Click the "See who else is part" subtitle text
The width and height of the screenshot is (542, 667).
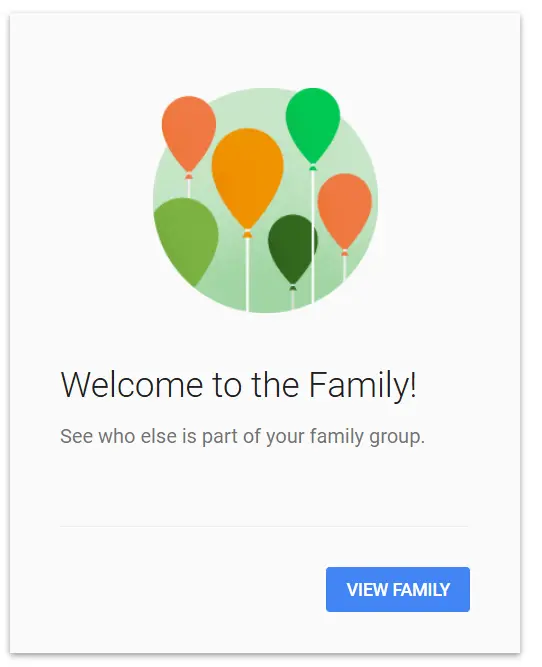[242, 436]
